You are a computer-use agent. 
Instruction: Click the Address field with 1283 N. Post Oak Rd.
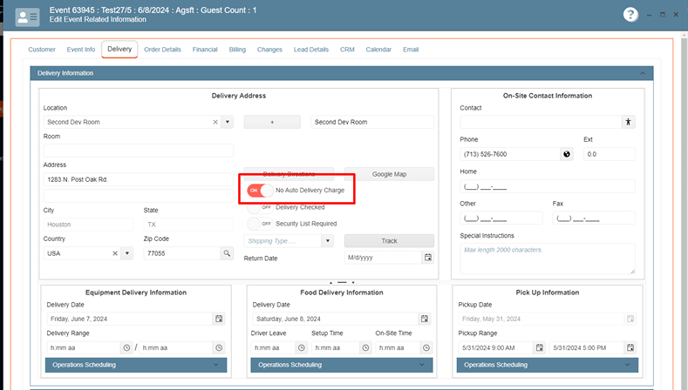(x=138, y=179)
